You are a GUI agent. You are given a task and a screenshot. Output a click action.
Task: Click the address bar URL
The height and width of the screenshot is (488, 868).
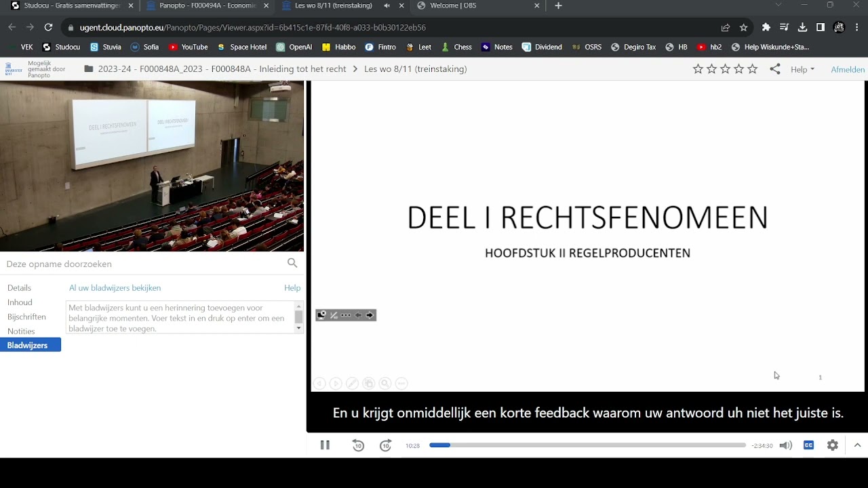(x=252, y=28)
